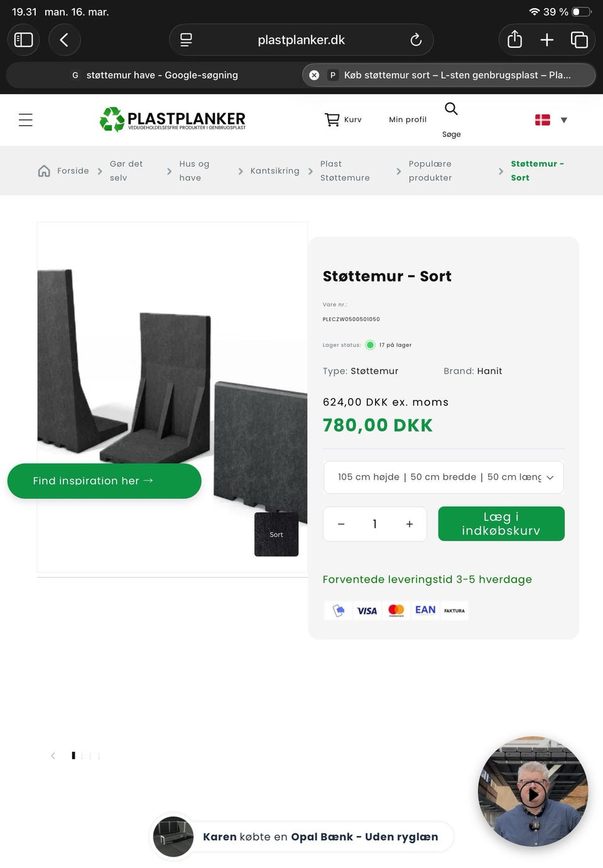Open the share sheet

coord(514,40)
